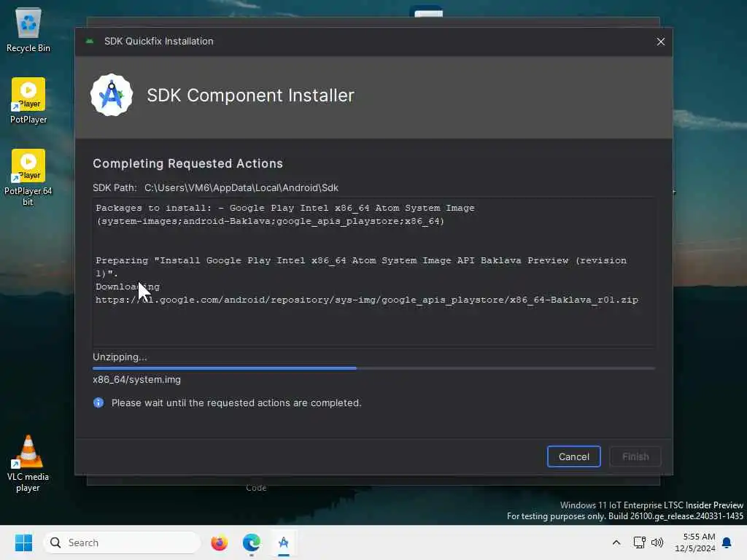This screenshot has height=560, width=747.
Task: Click the x86_64/system.img status text
Action: click(136, 379)
